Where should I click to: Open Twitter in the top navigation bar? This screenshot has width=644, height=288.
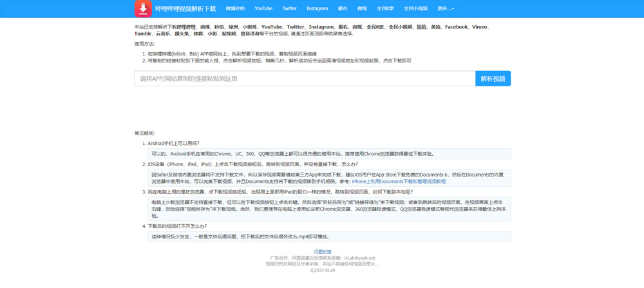pyautogui.click(x=289, y=9)
